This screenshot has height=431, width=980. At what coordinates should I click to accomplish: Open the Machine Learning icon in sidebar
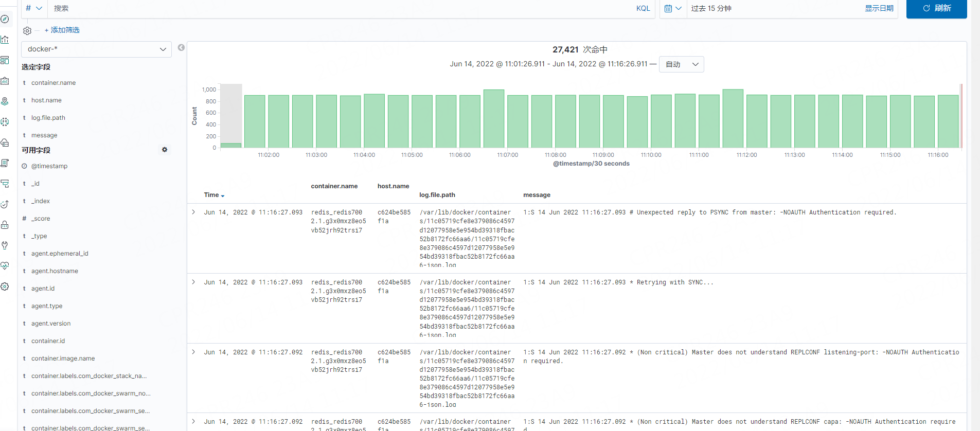pos(5,122)
